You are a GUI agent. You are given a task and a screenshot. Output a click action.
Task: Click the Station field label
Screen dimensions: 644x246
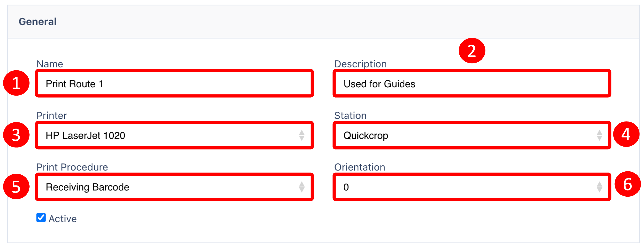pos(350,115)
